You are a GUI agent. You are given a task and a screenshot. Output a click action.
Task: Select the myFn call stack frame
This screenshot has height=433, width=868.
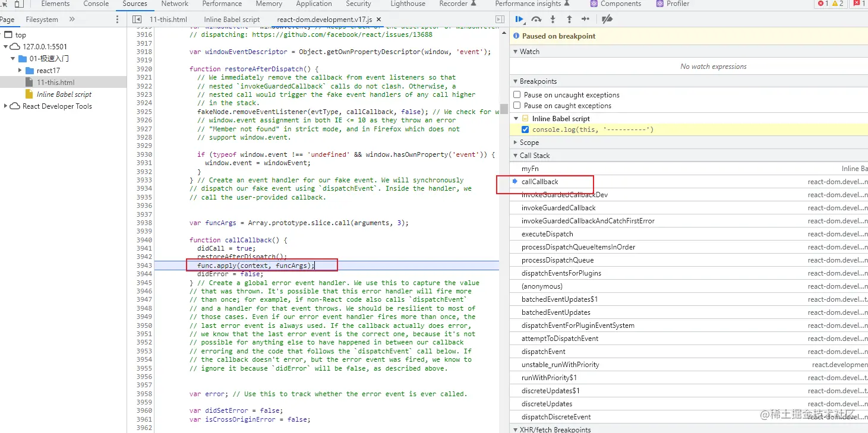point(689,169)
